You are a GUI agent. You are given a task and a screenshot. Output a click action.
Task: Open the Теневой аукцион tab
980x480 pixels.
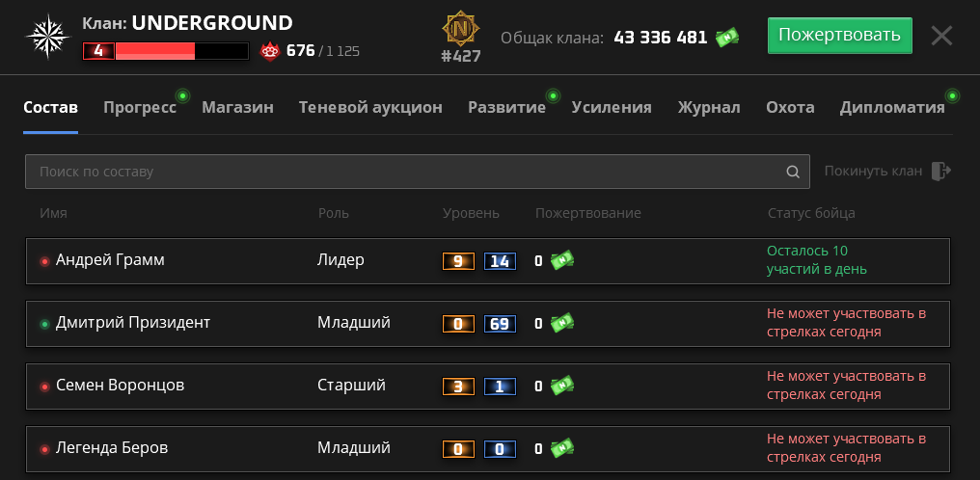click(x=370, y=107)
